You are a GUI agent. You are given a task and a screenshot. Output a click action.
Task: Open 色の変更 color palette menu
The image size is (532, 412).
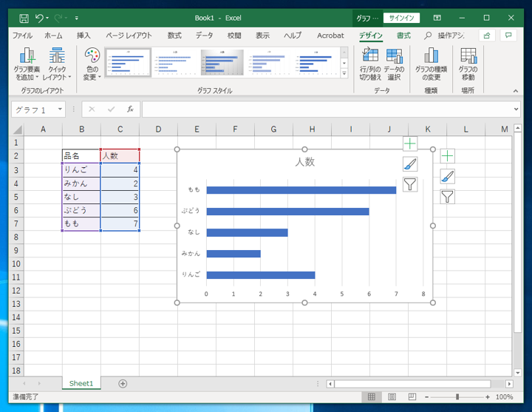92,64
